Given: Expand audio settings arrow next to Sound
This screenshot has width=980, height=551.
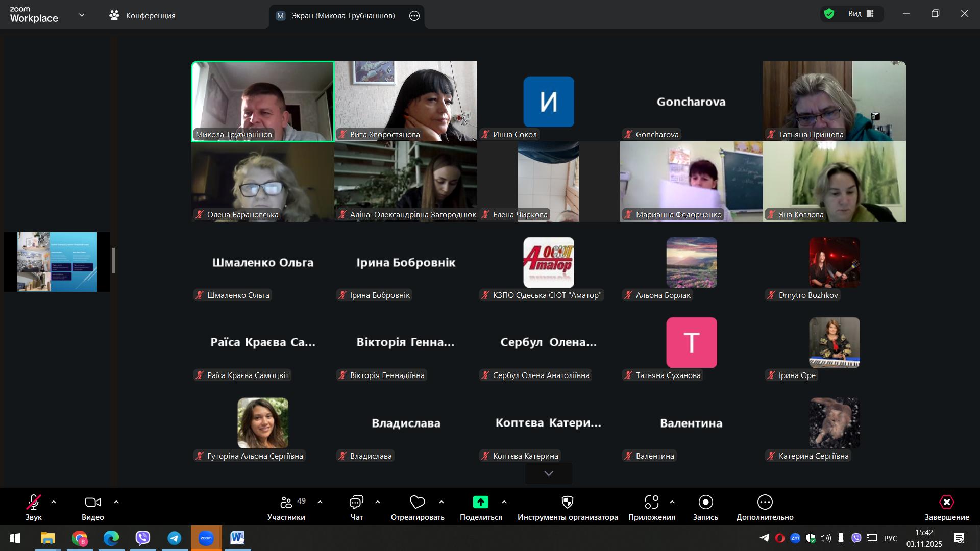Looking at the screenshot, I should tap(54, 503).
